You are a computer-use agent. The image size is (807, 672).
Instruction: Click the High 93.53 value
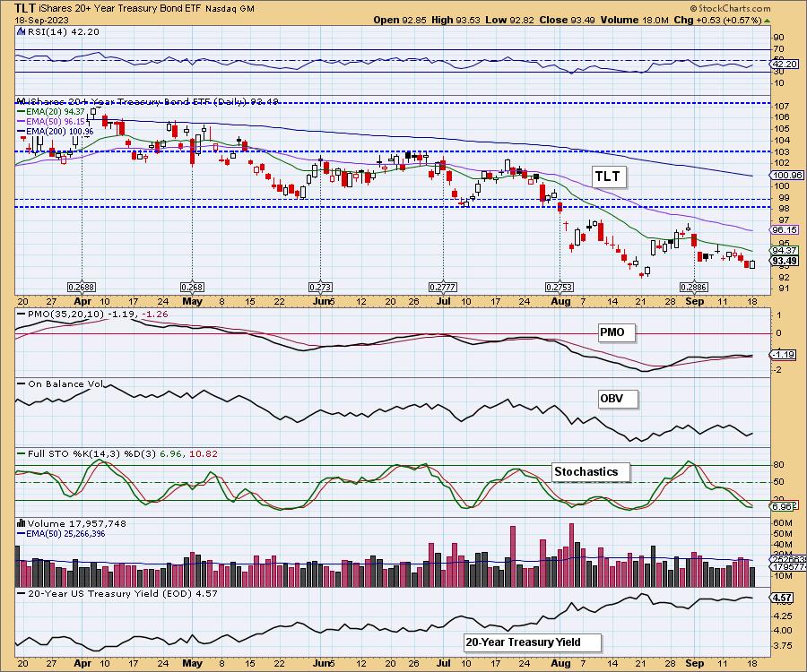point(456,20)
